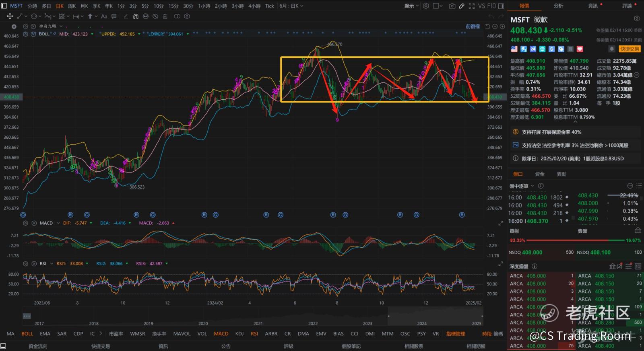Image resolution: width=644 pixels, height=351 pixels.
Task: Remove the BOLL indicator
Action: pos(33,34)
